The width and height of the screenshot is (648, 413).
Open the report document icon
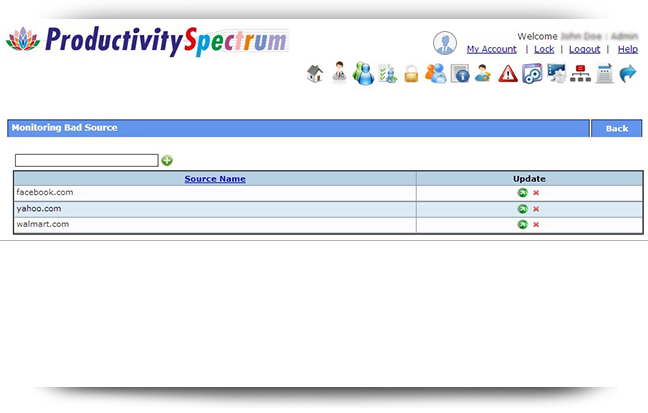click(605, 74)
